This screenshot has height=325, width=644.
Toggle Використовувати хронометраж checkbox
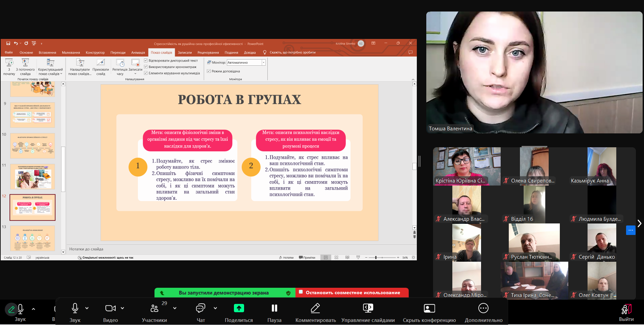point(146,67)
